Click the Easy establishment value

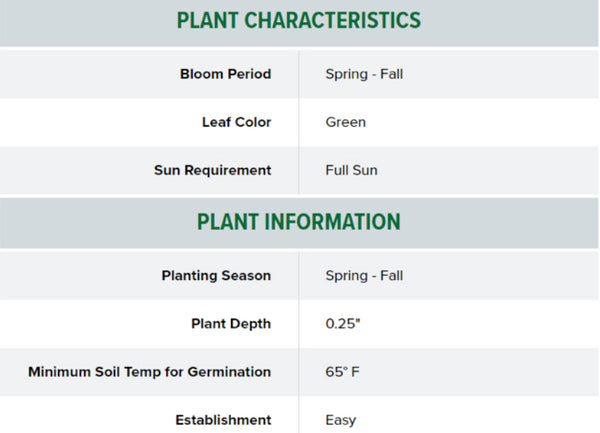341,420
